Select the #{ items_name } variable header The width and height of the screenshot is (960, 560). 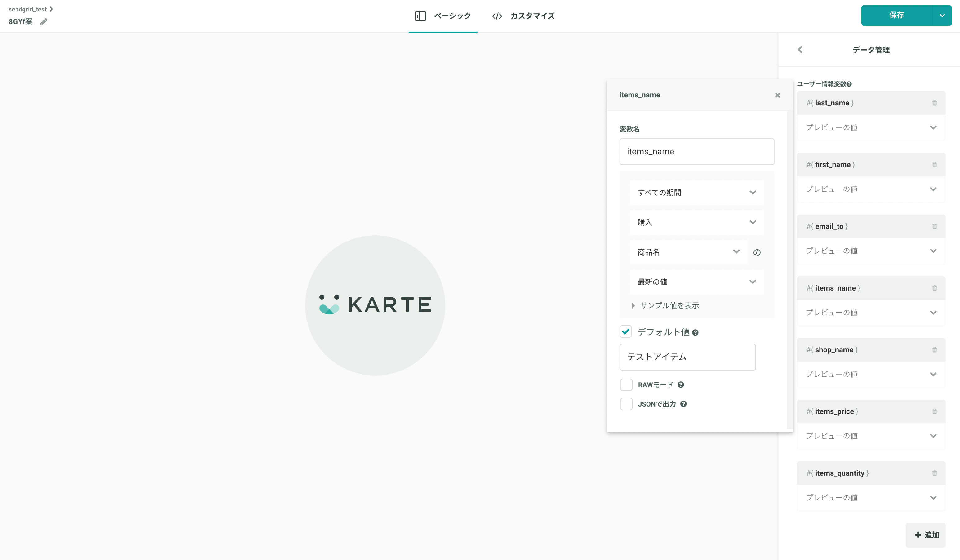(871, 288)
